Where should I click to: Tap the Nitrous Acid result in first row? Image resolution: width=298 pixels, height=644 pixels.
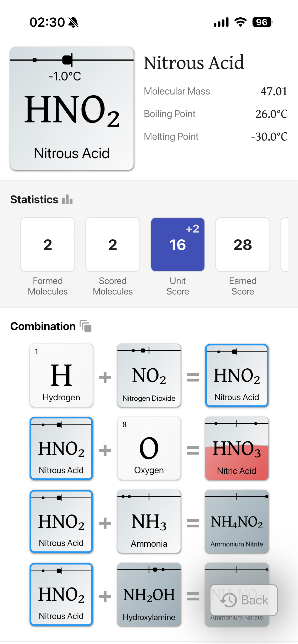[237, 375]
